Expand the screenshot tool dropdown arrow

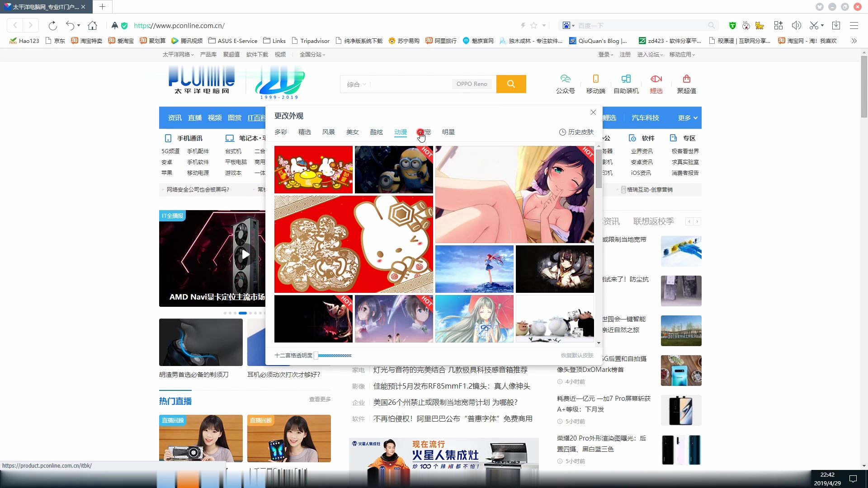click(x=822, y=26)
